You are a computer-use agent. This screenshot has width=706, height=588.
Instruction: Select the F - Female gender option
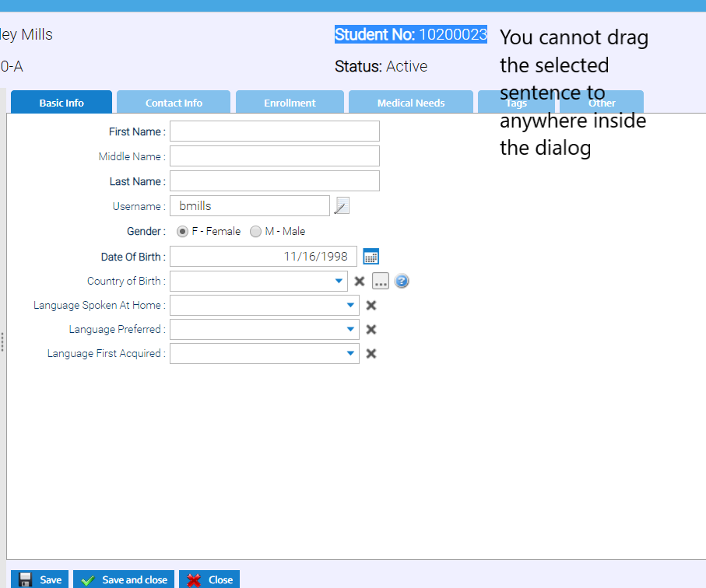click(182, 231)
